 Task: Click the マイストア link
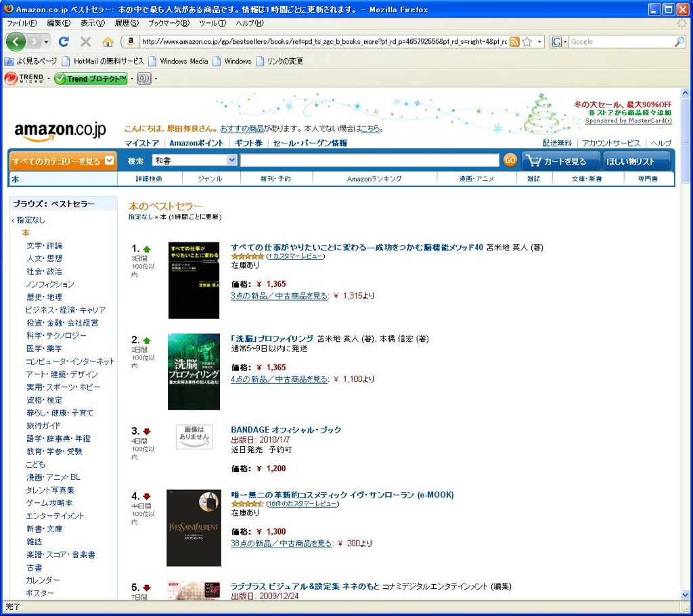[x=142, y=143]
